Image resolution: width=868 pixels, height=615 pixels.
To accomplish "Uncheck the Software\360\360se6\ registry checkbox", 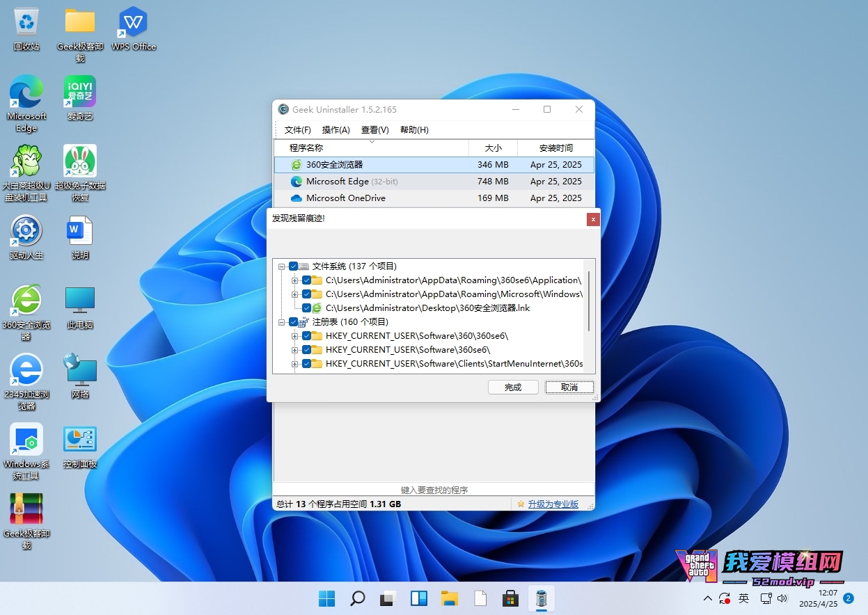I will click(306, 336).
